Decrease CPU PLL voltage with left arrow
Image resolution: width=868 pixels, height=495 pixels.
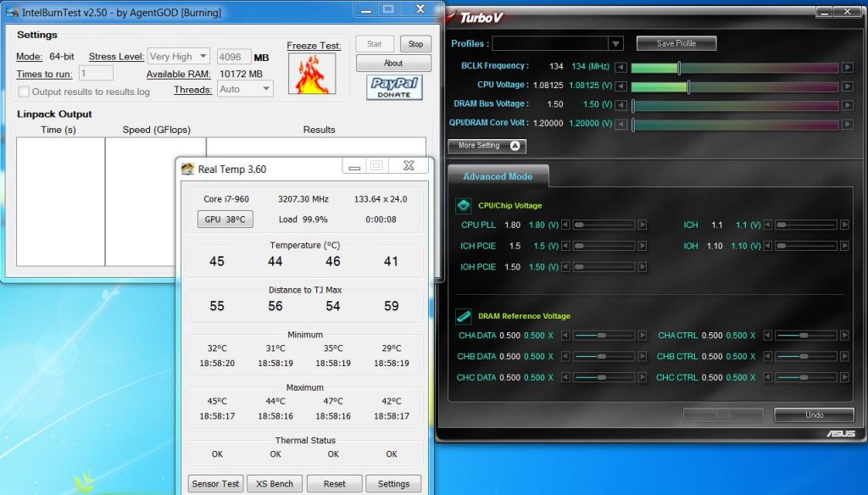565,225
